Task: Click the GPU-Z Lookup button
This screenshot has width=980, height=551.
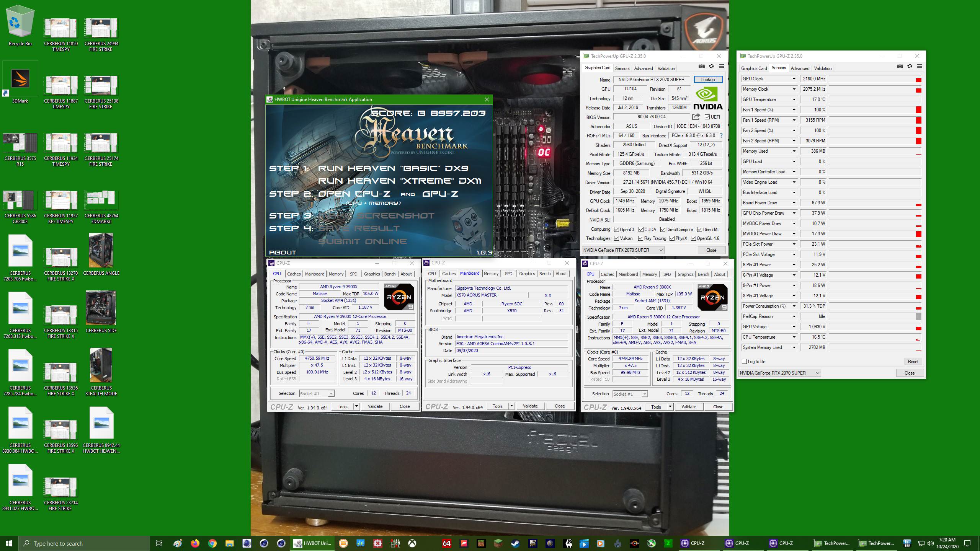Action: [708, 80]
